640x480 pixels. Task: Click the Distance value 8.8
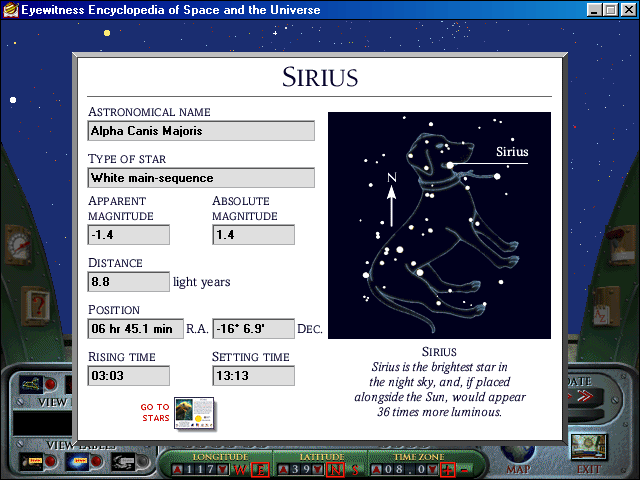[129, 282]
